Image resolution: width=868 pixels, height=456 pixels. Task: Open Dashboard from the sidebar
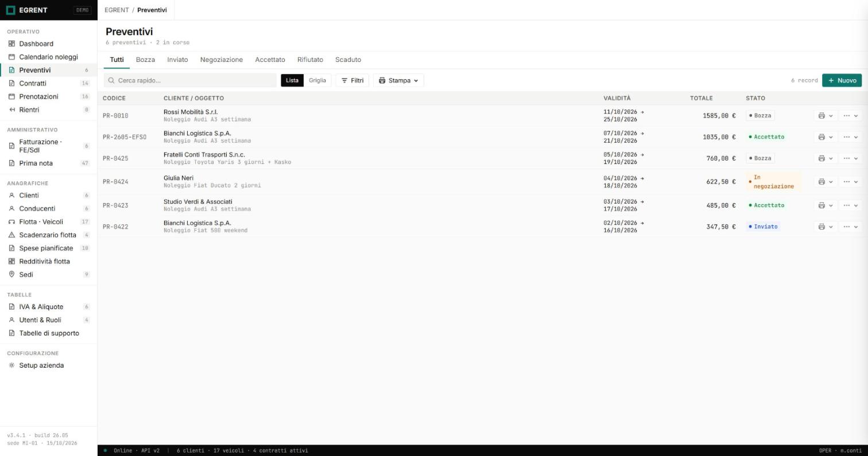(x=48, y=44)
